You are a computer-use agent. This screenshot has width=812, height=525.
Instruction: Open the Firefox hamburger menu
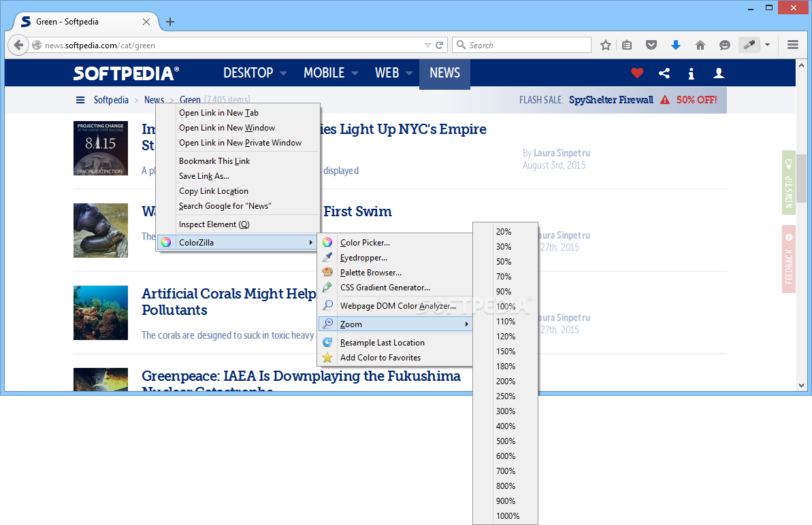click(793, 45)
